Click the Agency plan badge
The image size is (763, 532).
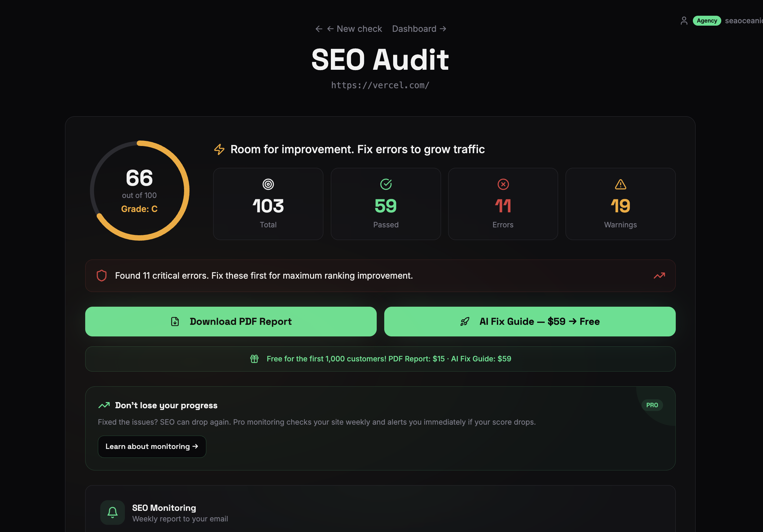707,21
